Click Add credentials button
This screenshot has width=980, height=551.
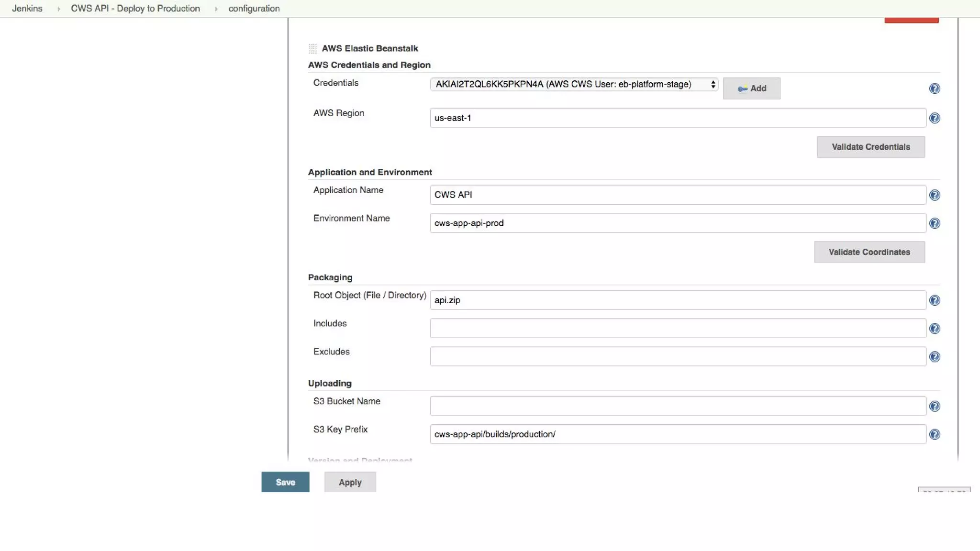pos(751,88)
